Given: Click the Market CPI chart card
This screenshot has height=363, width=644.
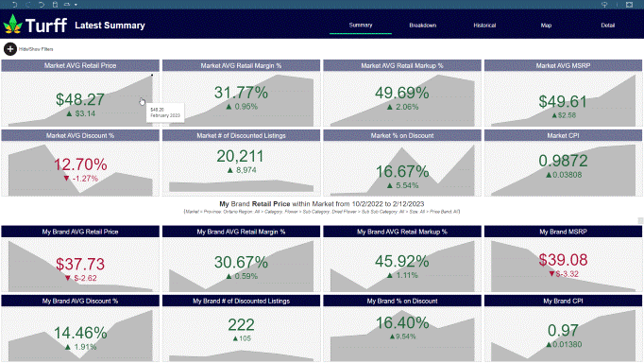Looking at the screenshot, I should tap(563, 164).
